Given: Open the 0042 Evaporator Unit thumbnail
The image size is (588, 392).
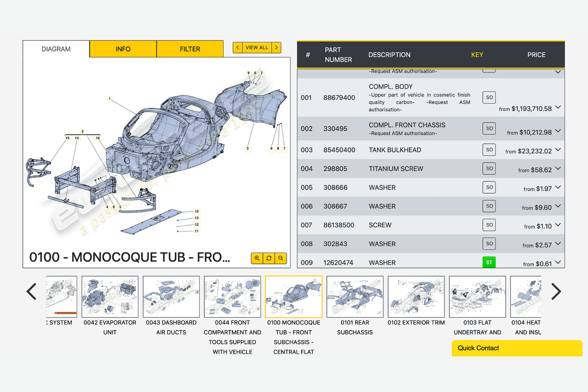Looking at the screenshot, I should coord(110,297).
